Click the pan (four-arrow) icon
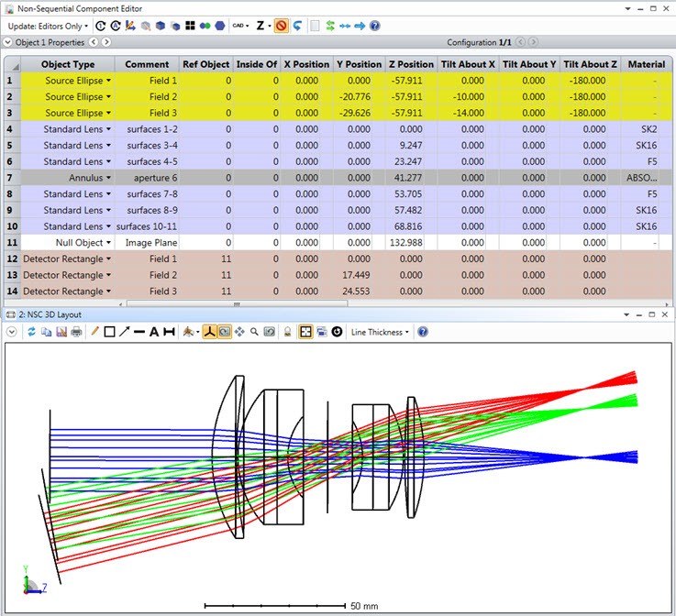 (239, 332)
